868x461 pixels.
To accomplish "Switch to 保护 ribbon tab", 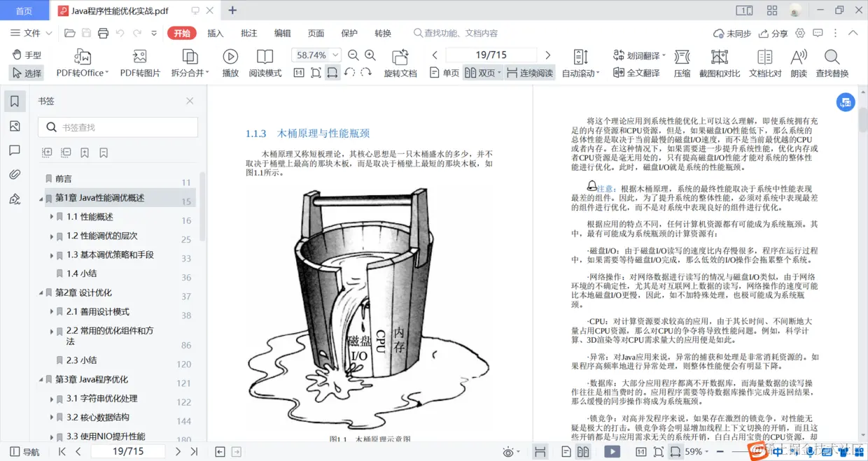I will (x=349, y=33).
